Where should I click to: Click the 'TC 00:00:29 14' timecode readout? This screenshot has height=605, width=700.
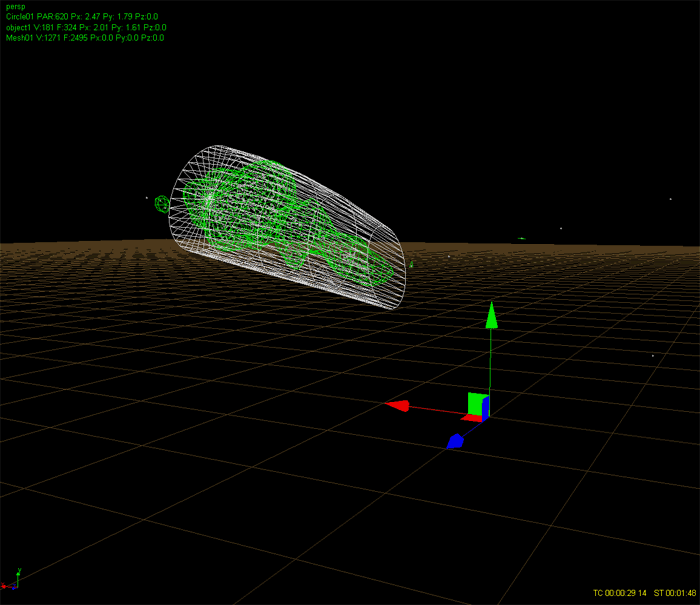tap(620, 593)
